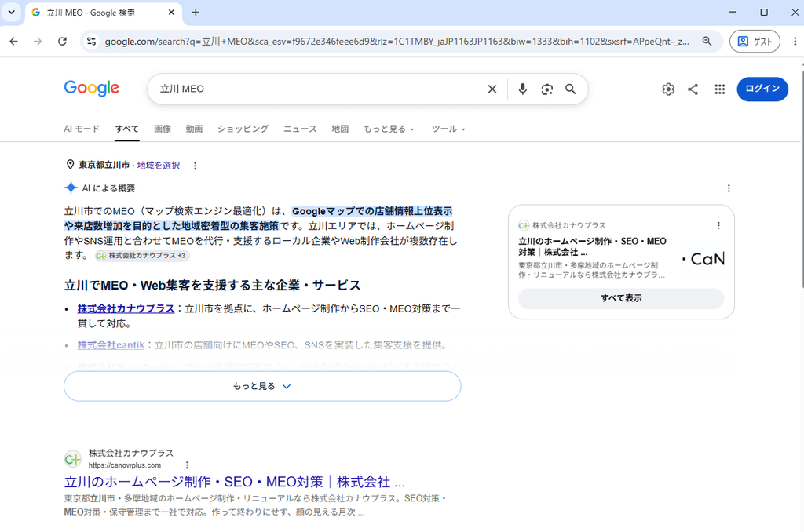Open site information icon in address bar
The width and height of the screenshot is (804, 532).
click(x=91, y=42)
